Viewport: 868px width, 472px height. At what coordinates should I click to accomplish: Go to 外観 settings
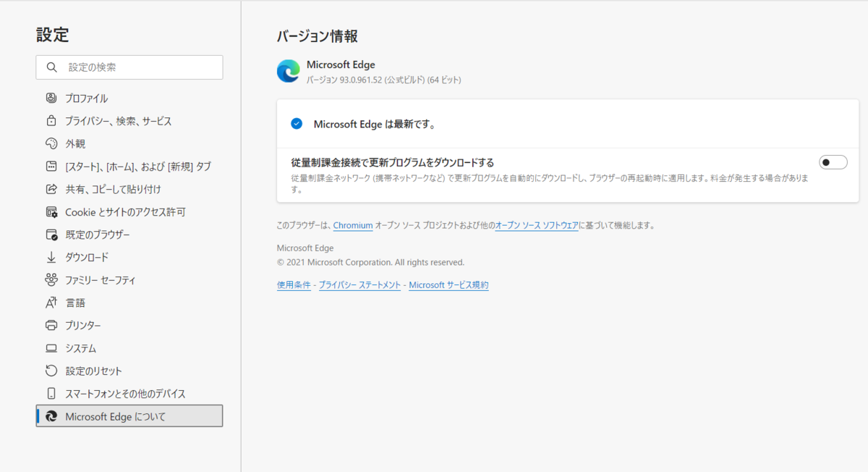[x=129, y=143]
